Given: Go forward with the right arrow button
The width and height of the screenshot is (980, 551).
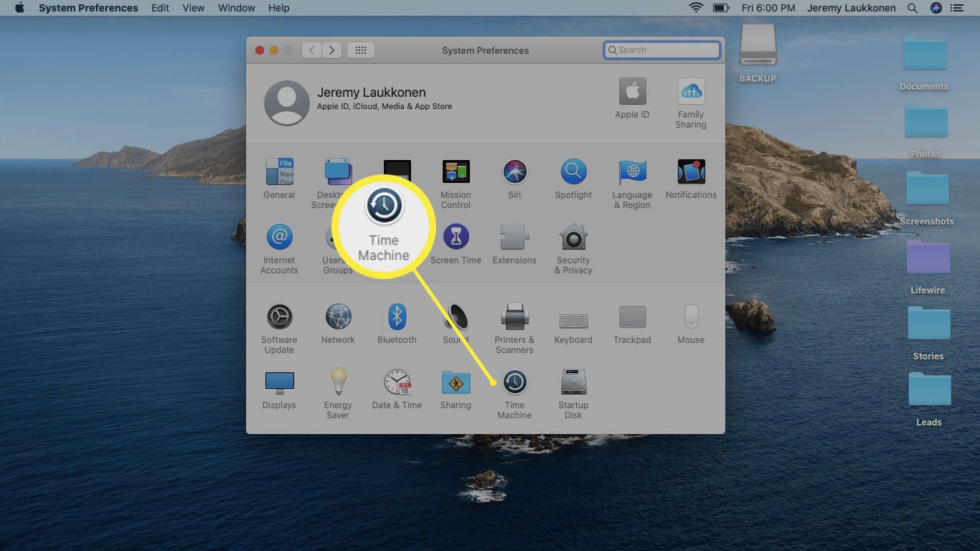Looking at the screenshot, I should [x=331, y=50].
